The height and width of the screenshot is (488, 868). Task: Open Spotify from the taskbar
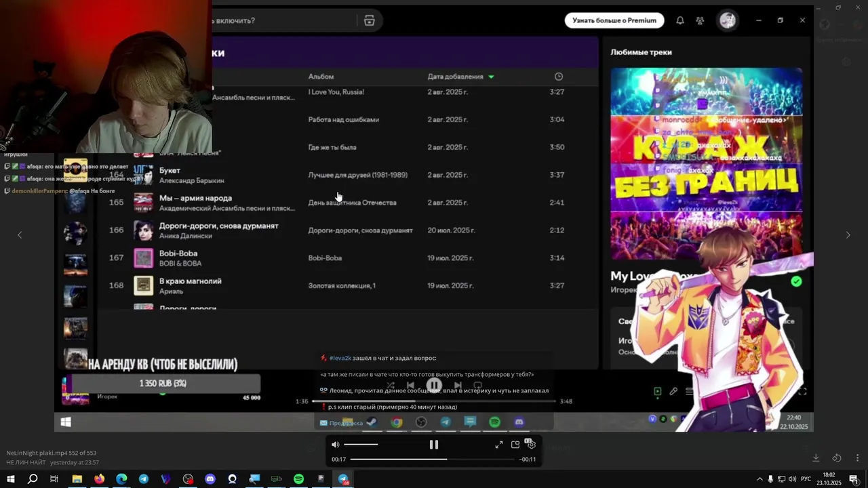(298, 479)
